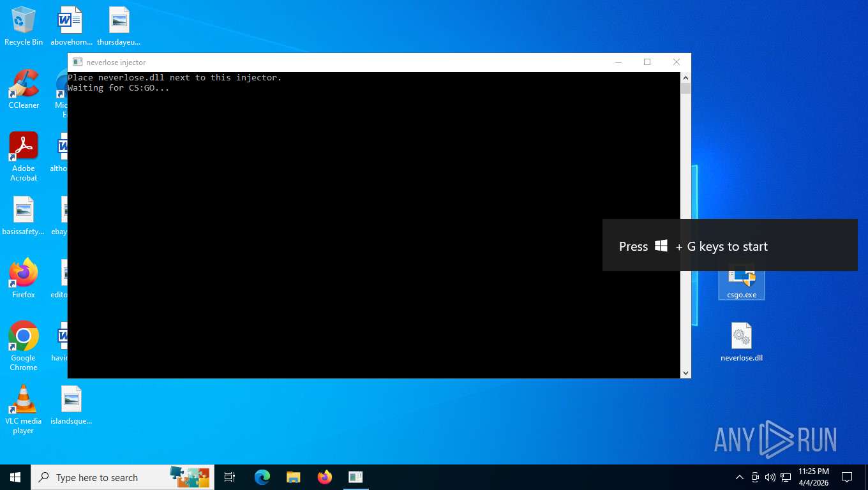Open Adobe Acrobat desktop shortcut

click(x=24, y=157)
